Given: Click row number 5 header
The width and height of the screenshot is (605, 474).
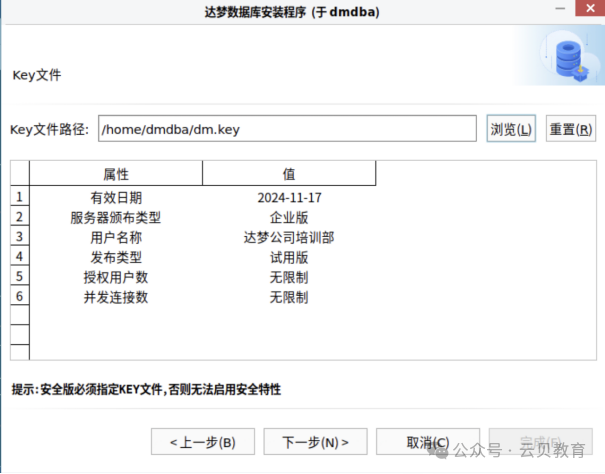Looking at the screenshot, I should coord(20,276).
